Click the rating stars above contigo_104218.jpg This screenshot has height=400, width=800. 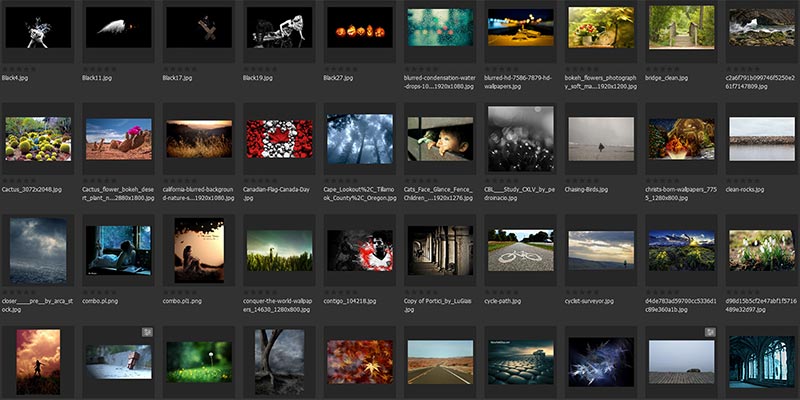(341, 292)
